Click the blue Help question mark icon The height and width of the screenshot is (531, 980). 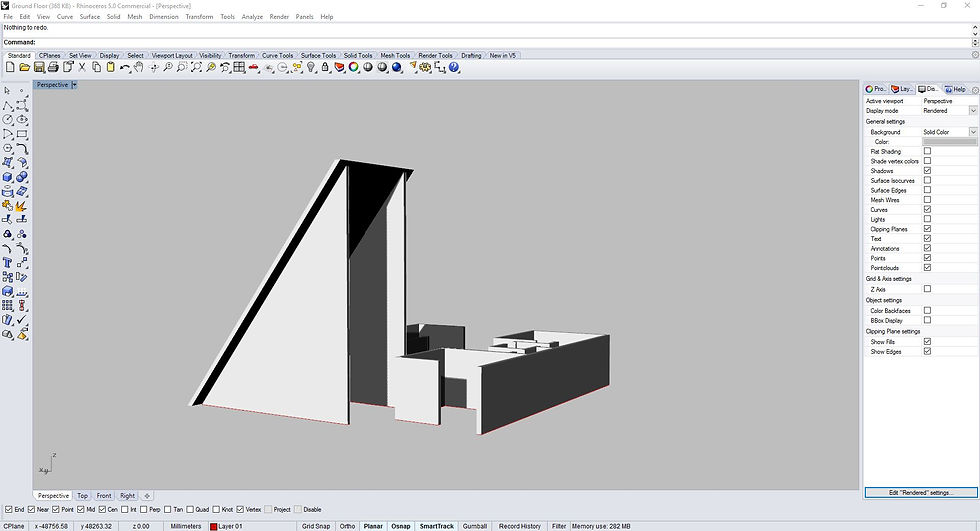point(454,67)
